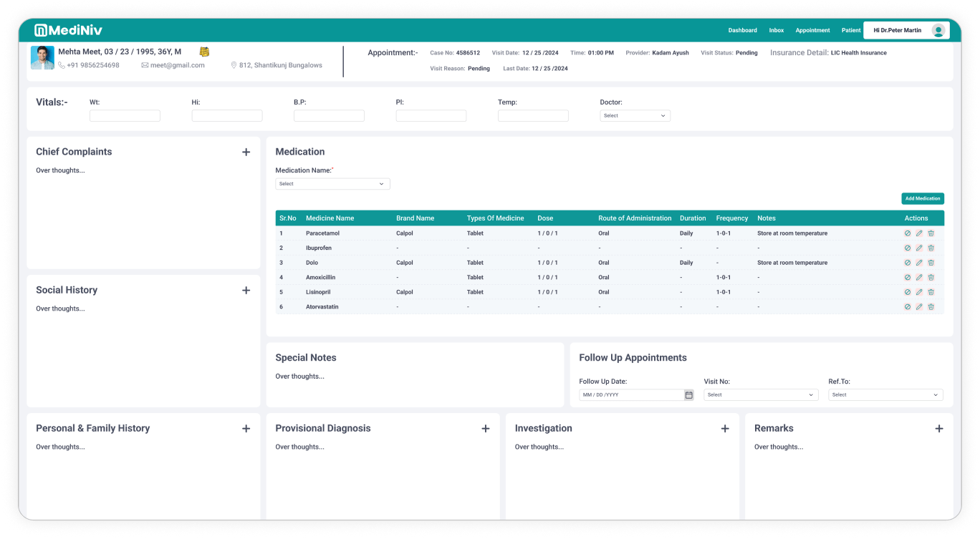Click the B.P vitals input field
Viewport: 980px width, 539px height.
(329, 116)
